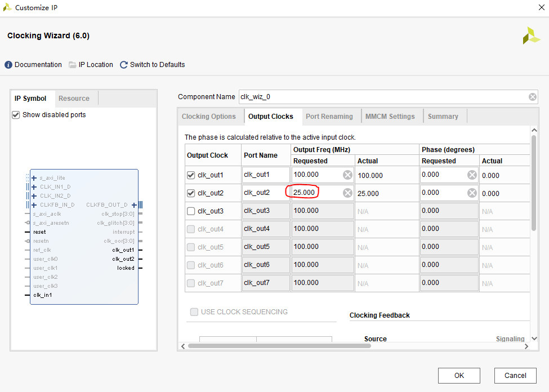The height and width of the screenshot is (392, 549).
Task: Expand the CLKFB_OUT_D port plus icon
Action: 134,205
